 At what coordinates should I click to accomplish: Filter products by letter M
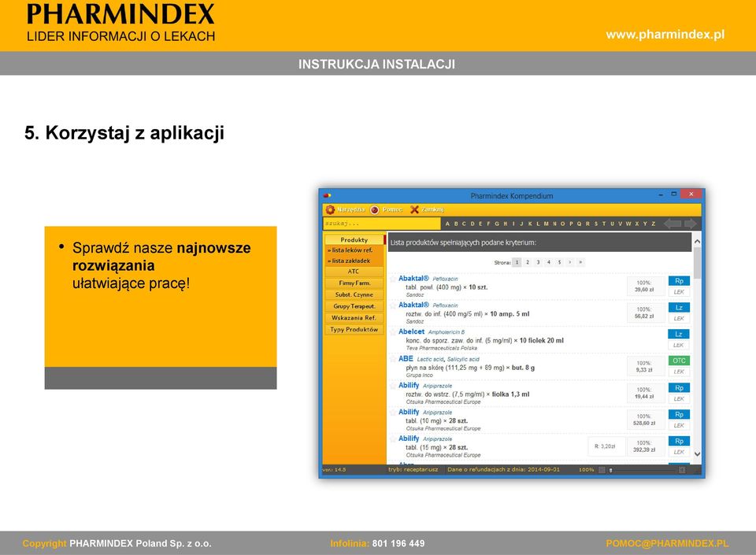(547, 224)
